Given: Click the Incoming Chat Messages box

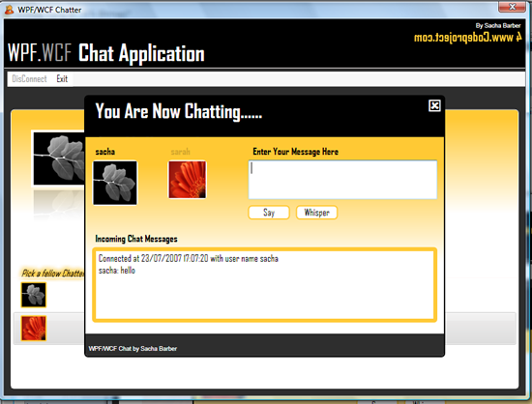Looking at the screenshot, I should pyautogui.click(x=265, y=285).
